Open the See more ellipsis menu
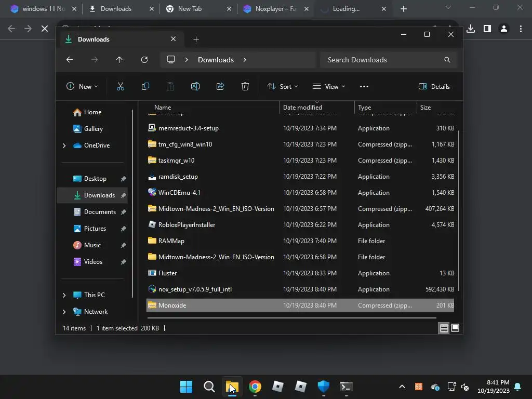Image resolution: width=532 pixels, height=399 pixels. click(364, 87)
